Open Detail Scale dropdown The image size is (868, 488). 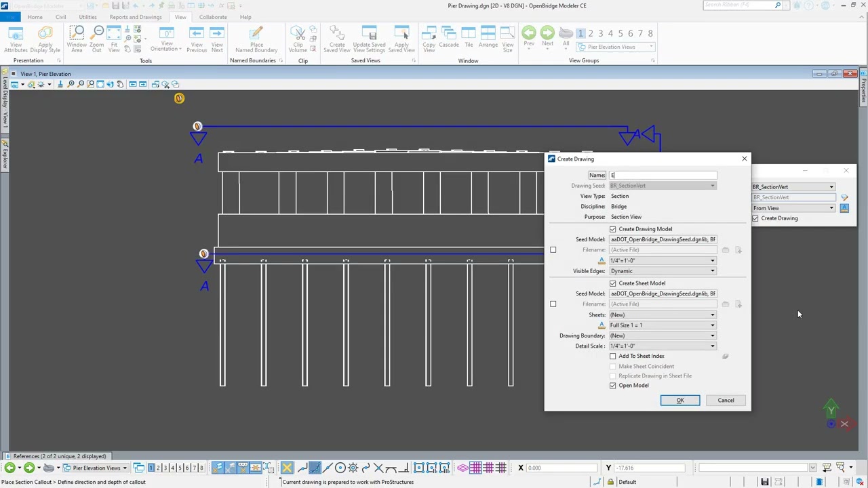click(663, 346)
